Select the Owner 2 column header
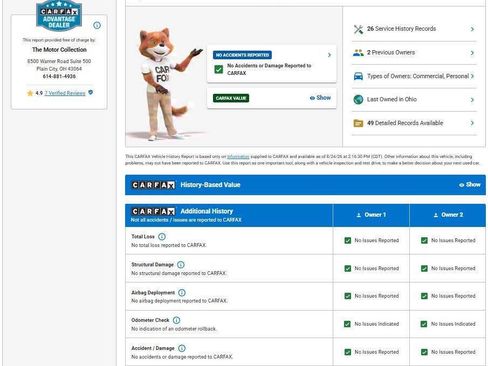This screenshot has width=488, height=366. pos(448,215)
